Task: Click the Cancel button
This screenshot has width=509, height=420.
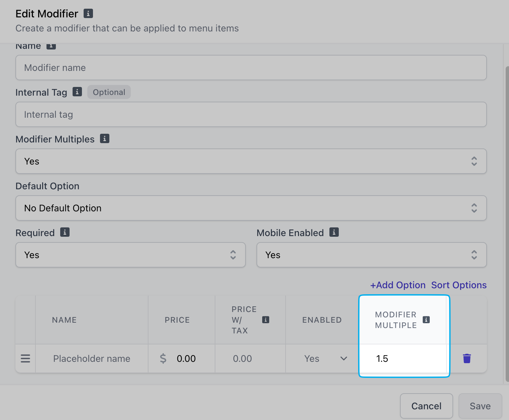Action: 426,406
